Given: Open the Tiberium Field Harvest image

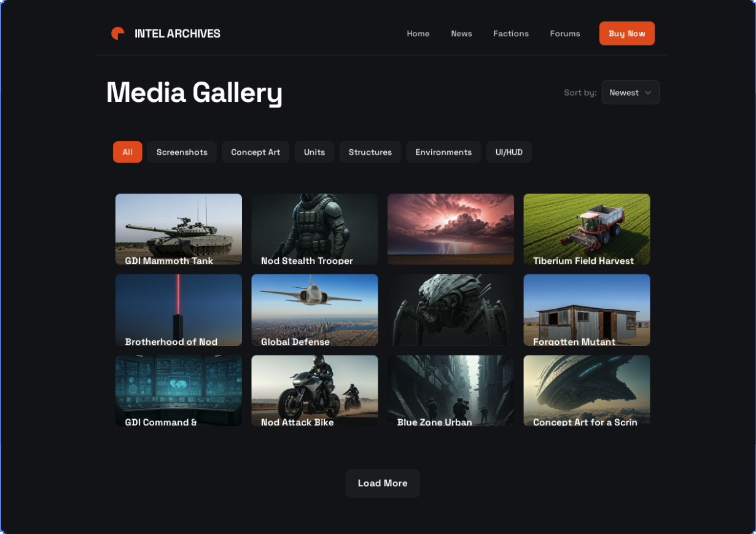Looking at the screenshot, I should tap(586, 229).
